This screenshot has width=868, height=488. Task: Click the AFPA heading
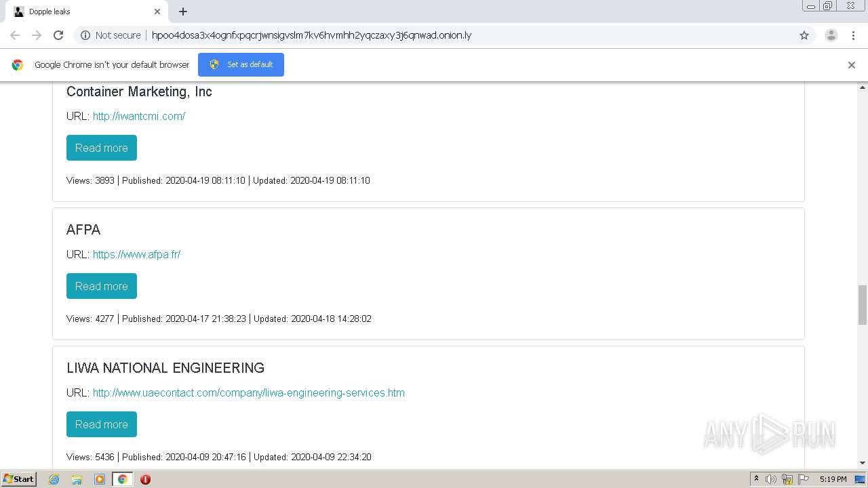tap(83, 230)
